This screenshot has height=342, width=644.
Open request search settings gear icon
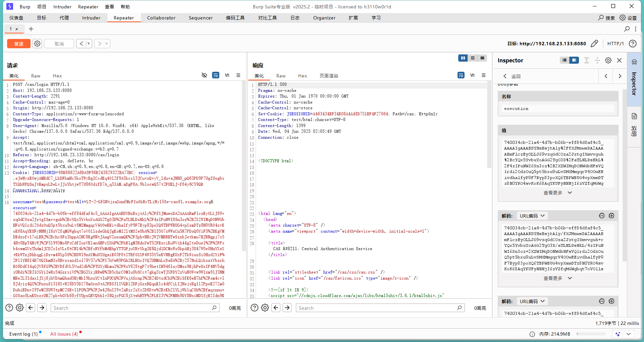point(20,308)
